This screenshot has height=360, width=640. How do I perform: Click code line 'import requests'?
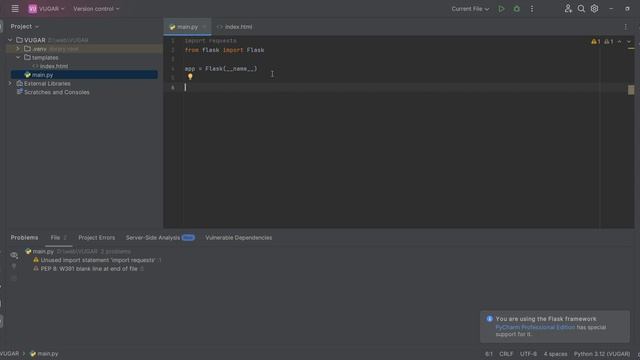210,41
